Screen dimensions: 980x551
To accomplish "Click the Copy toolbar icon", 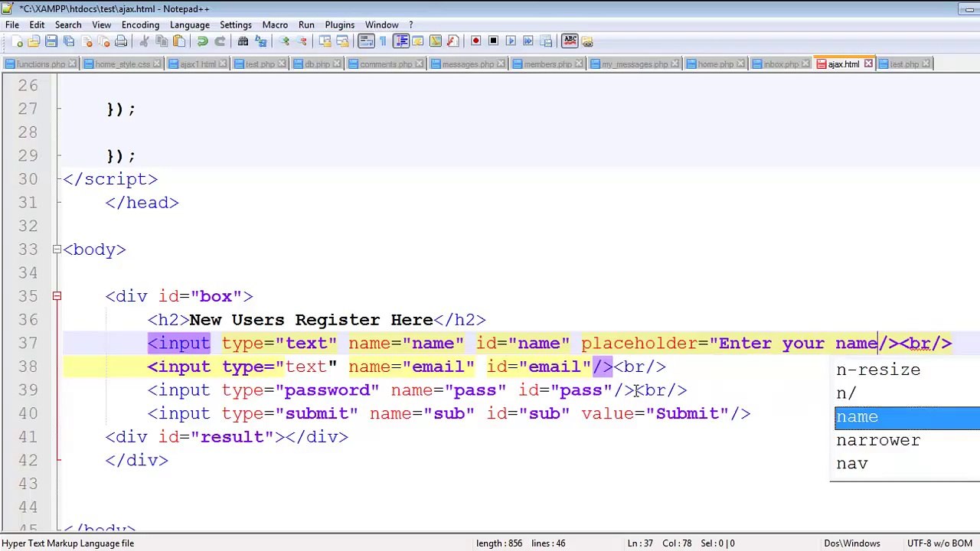I will (162, 41).
